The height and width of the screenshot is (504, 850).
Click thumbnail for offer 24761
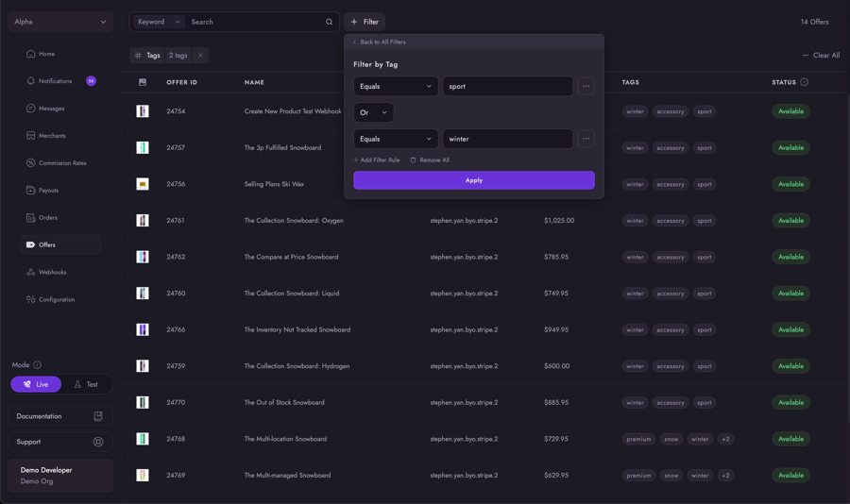click(x=143, y=221)
